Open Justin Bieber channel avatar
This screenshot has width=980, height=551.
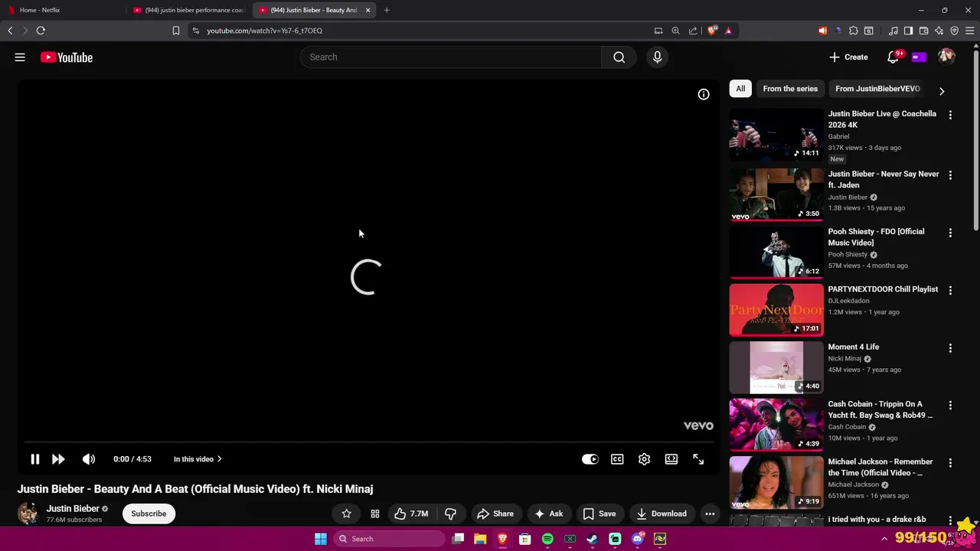coord(28,513)
